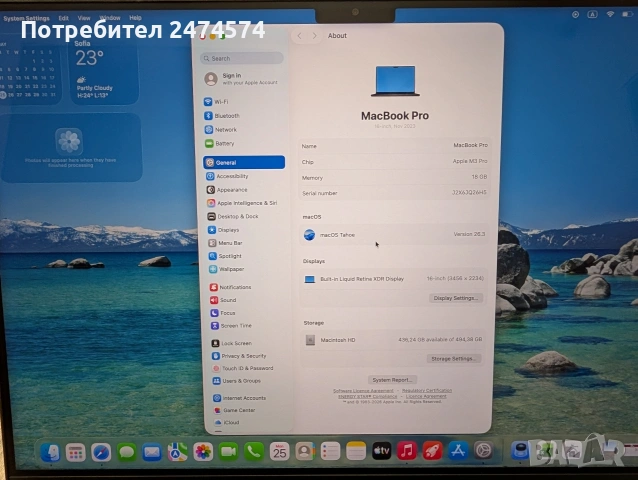Click the Sofia weather widget
638x480 pixels.
pyautogui.click(x=104, y=70)
